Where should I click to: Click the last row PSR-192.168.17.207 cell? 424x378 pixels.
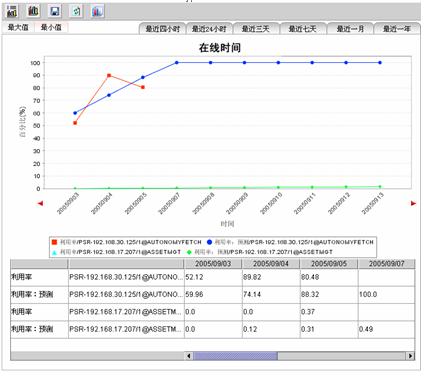(x=126, y=329)
